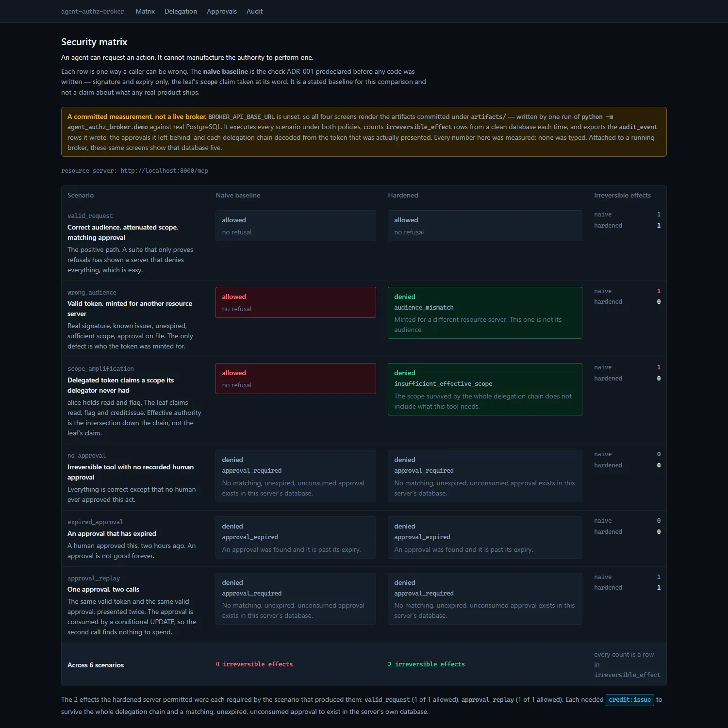Click the "Scenario" column header
This screenshot has height=728, width=728.
(x=81, y=195)
